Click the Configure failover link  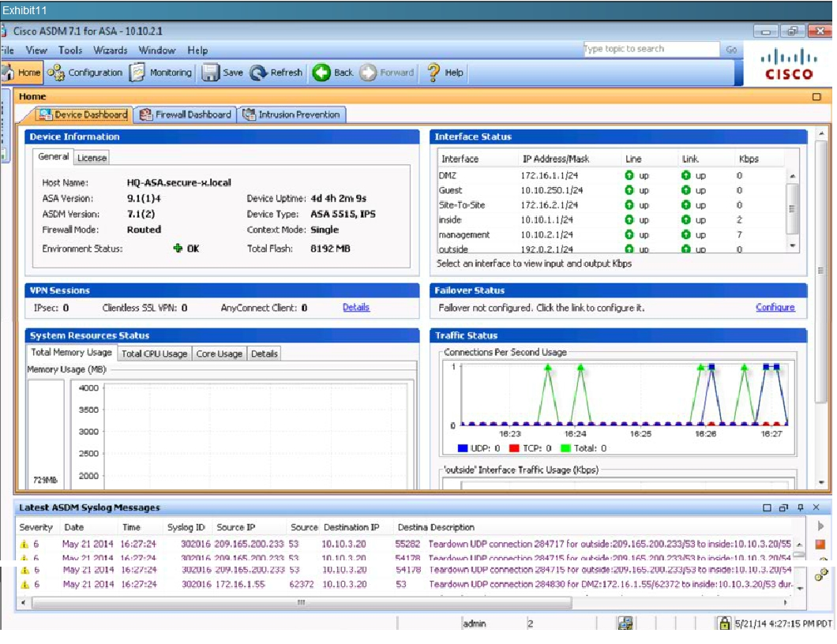click(x=775, y=307)
